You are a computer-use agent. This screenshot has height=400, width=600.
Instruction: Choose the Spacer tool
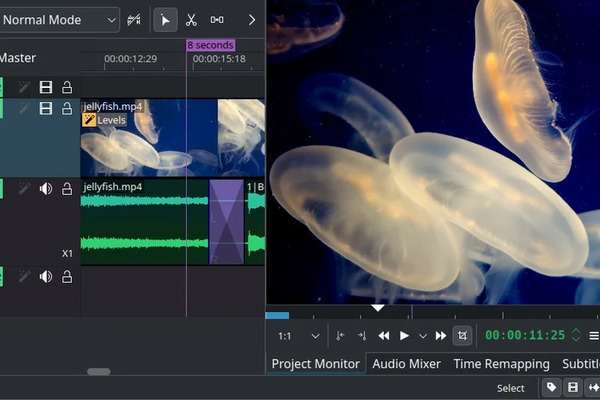click(x=217, y=20)
